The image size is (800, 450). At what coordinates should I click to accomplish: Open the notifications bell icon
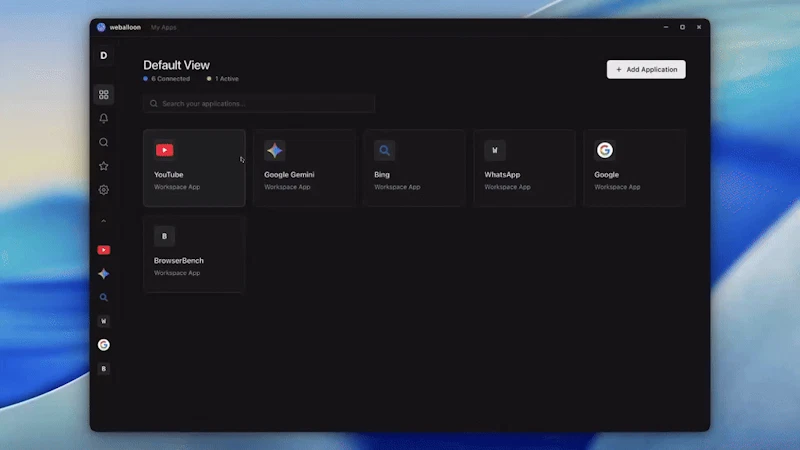[104, 118]
